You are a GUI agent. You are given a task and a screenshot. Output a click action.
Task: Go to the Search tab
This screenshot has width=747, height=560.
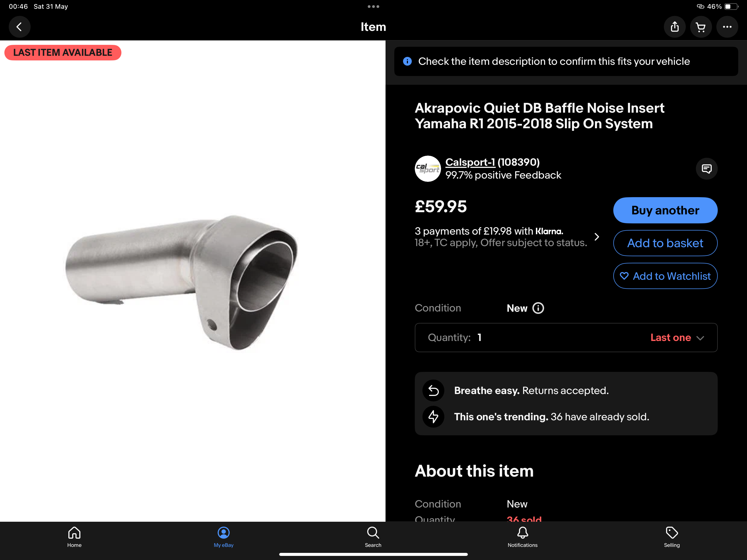pyautogui.click(x=373, y=537)
